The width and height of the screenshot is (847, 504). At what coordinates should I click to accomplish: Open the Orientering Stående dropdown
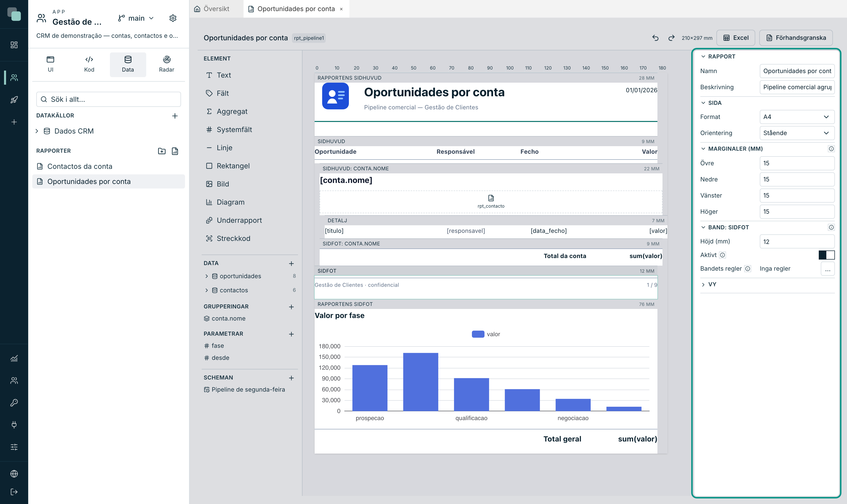(797, 133)
